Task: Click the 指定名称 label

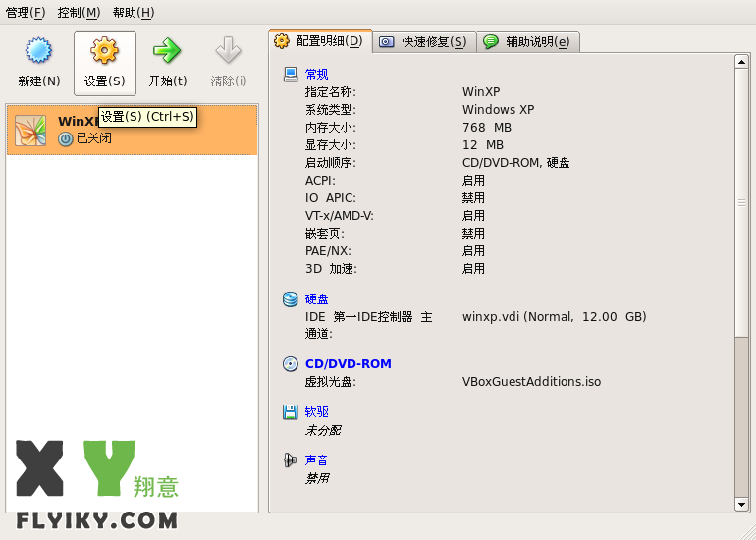Action: pyautogui.click(x=331, y=91)
